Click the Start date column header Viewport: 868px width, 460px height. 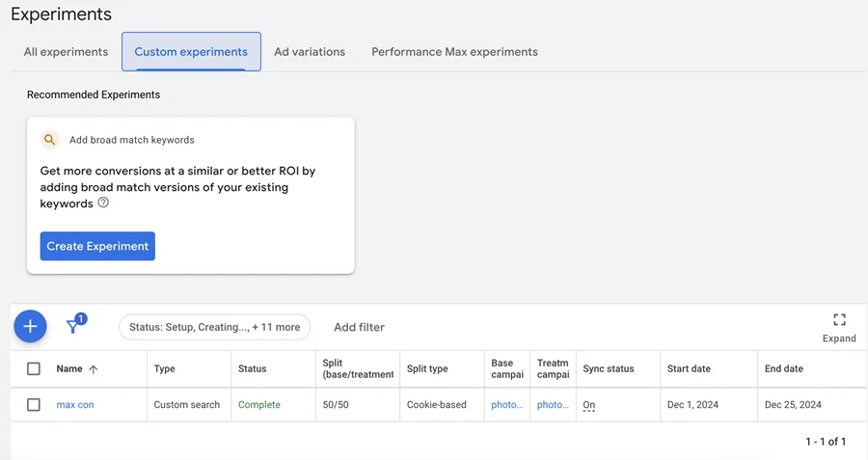click(689, 368)
